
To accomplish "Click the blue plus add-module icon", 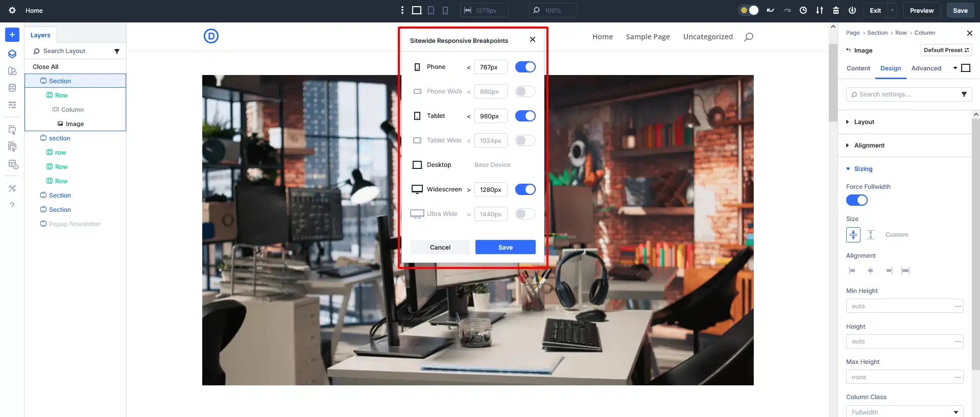I will click(12, 35).
